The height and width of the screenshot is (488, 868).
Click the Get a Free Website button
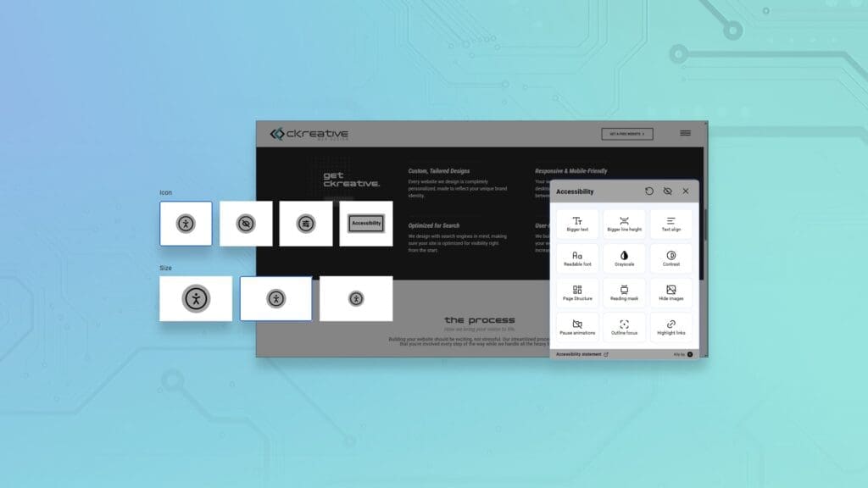click(627, 134)
